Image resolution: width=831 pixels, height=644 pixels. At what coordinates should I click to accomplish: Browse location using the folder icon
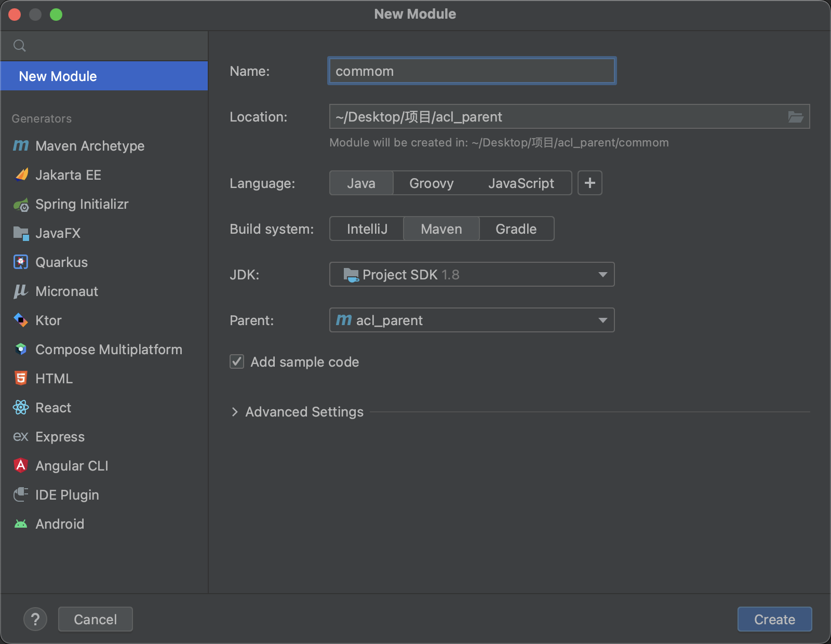pyautogui.click(x=795, y=117)
